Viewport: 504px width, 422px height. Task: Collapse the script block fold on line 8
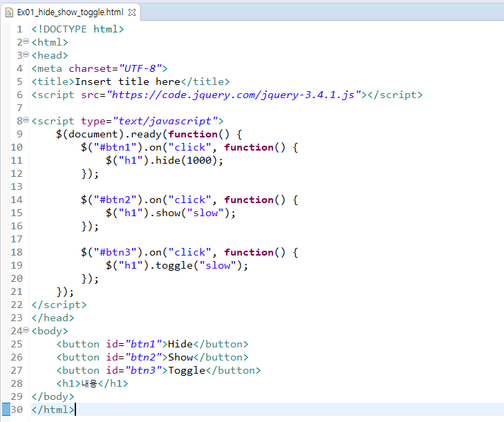(26, 120)
